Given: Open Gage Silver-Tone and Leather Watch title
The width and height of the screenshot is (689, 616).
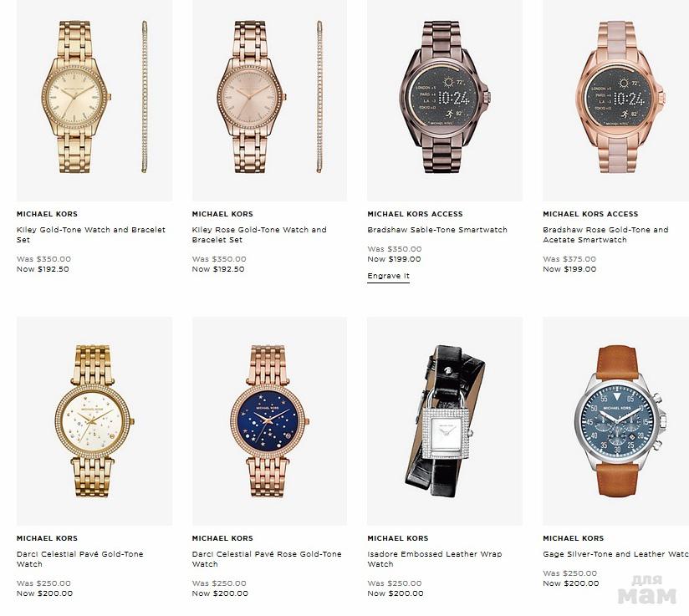Looking at the screenshot, I should [615, 554].
